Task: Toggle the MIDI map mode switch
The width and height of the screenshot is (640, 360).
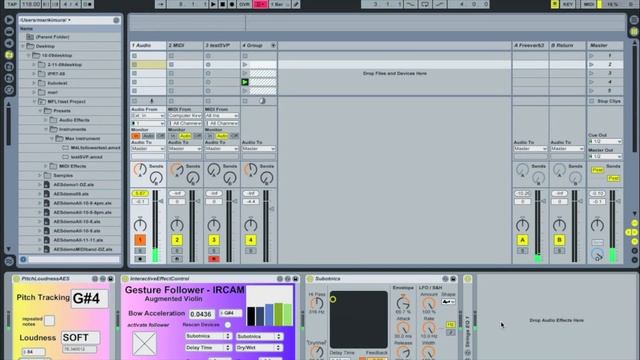Action: click(x=589, y=4)
